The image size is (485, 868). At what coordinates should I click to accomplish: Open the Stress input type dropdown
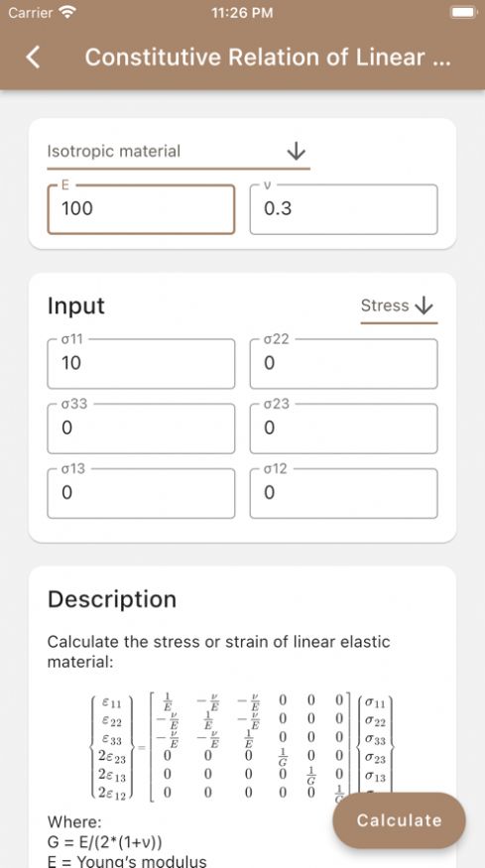pyautogui.click(x=399, y=306)
